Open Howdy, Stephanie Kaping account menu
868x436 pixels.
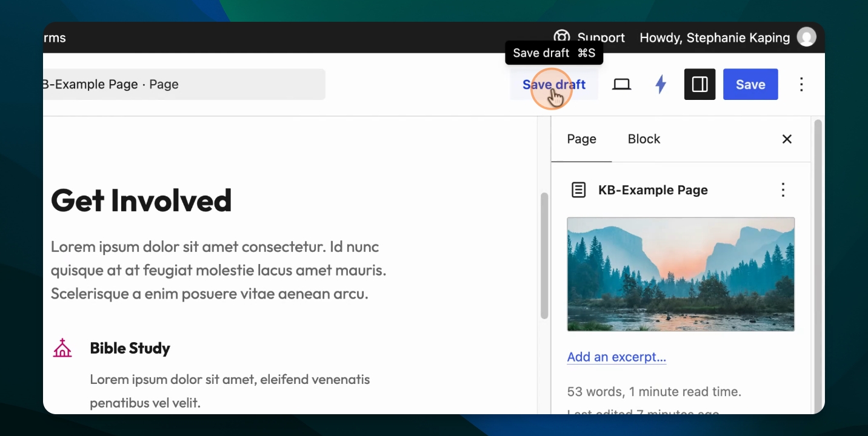point(715,38)
